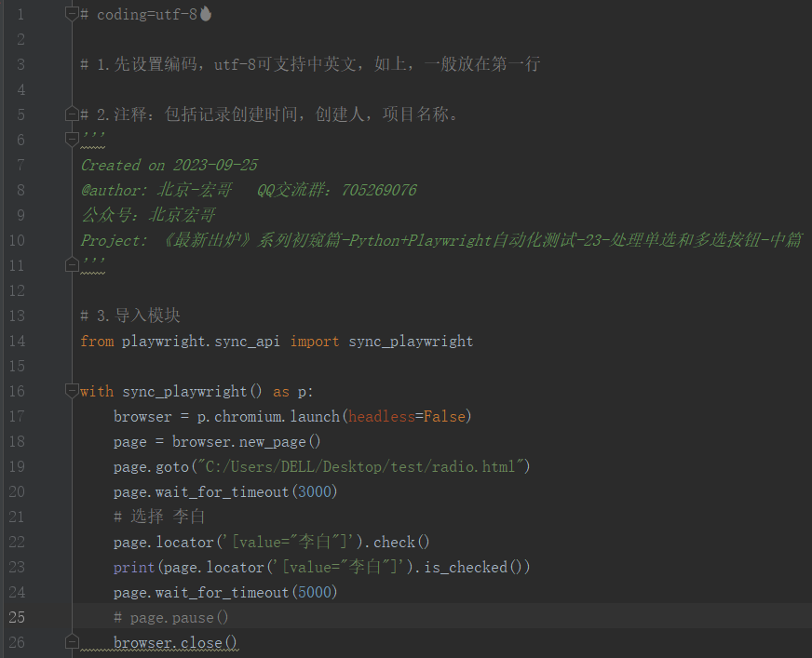Click the 'print' function on line 23
The image size is (812, 658).
coord(134,568)
